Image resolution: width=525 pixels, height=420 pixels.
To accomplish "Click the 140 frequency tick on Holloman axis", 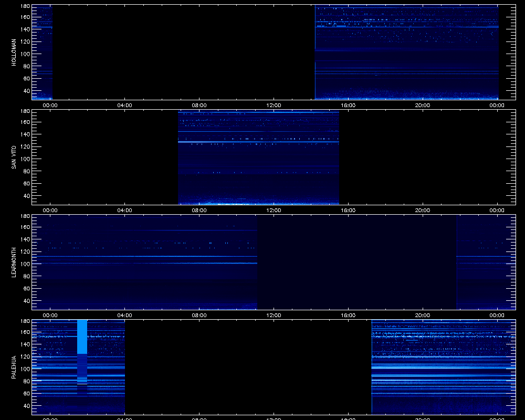I will [25, 29].
